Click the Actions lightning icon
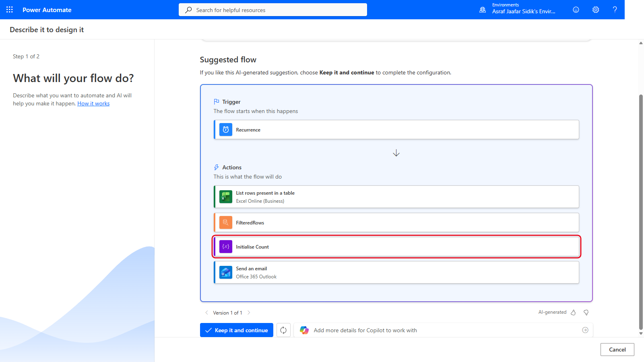The image size is (644, 362). point(217,167)
